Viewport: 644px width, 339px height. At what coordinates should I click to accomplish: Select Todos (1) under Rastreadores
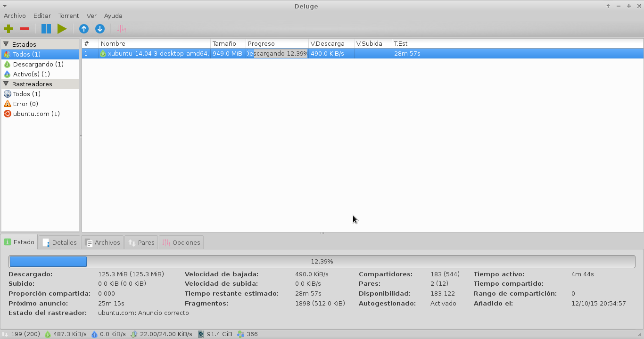click(40, 94)
